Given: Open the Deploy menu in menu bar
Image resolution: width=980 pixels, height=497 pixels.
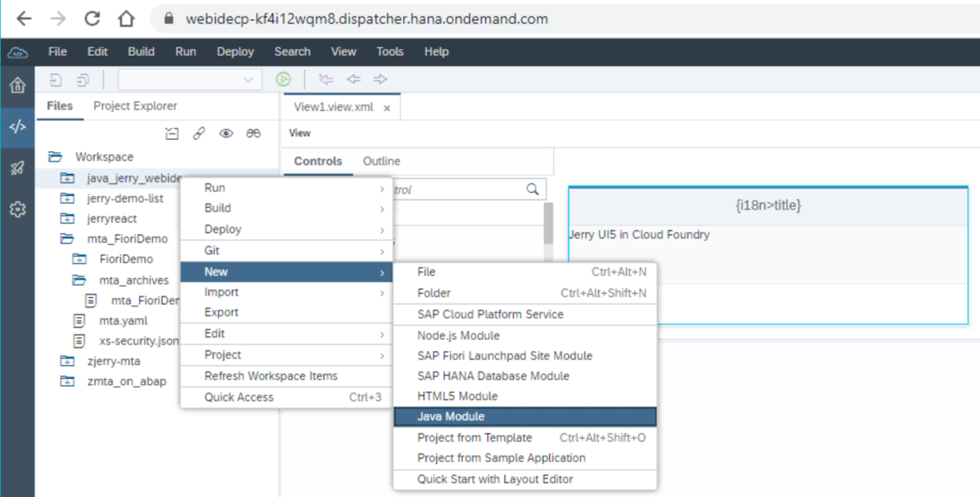Looking at the screenshot, I should pos(236,51).
